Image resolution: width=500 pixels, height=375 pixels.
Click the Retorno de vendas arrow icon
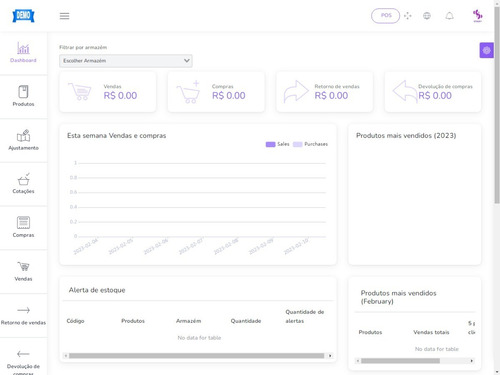[296, 91]
